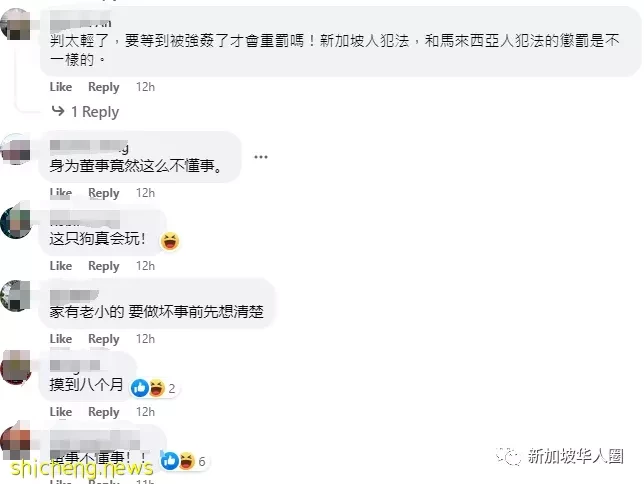The height and width of the screenshot is (484, 644).
Task: Click 12h timestamp under 摸到八个月 comment
Action: pos(145,412)
